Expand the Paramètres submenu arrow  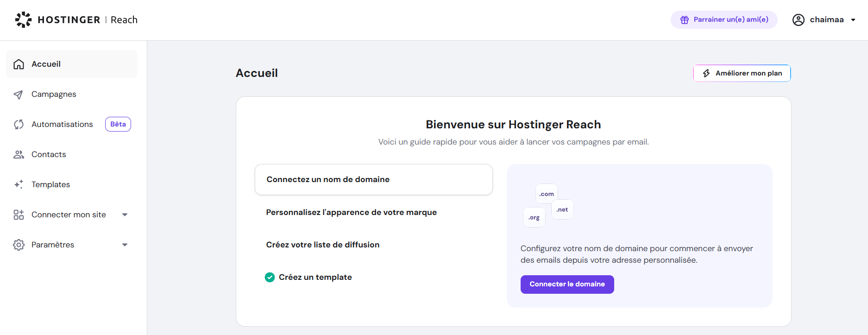point(125,245)
